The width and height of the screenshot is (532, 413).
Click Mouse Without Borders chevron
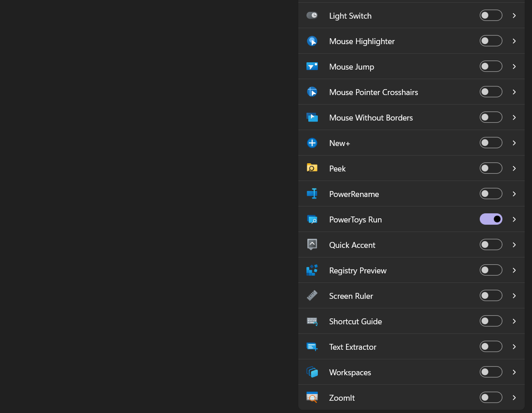coord(514,117)
